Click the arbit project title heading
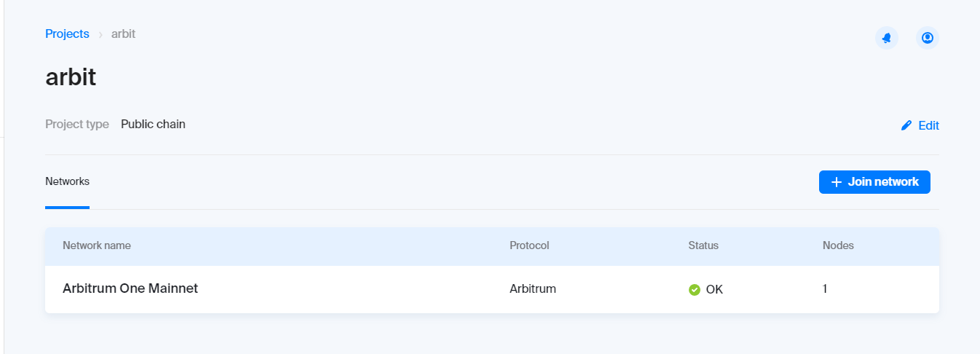This screenshot has height=354, width=980. point(71,77)
